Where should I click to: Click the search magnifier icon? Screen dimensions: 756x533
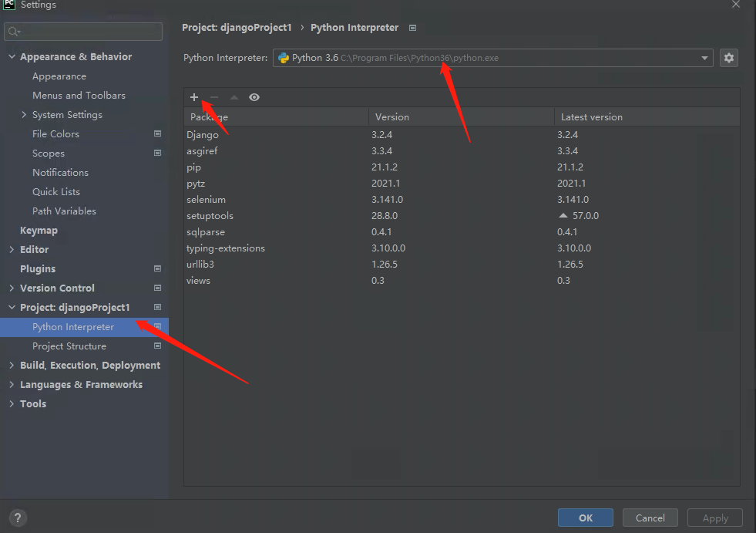click(14, 32)
